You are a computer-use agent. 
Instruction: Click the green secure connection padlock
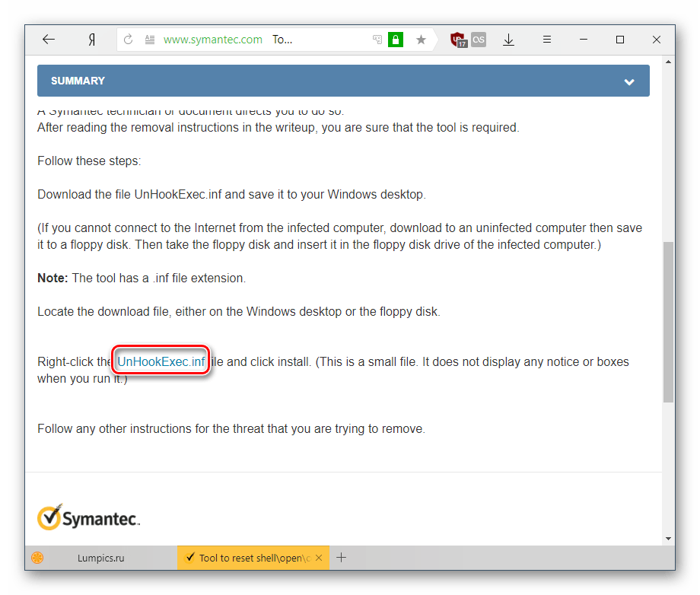(x=396, y=40)
